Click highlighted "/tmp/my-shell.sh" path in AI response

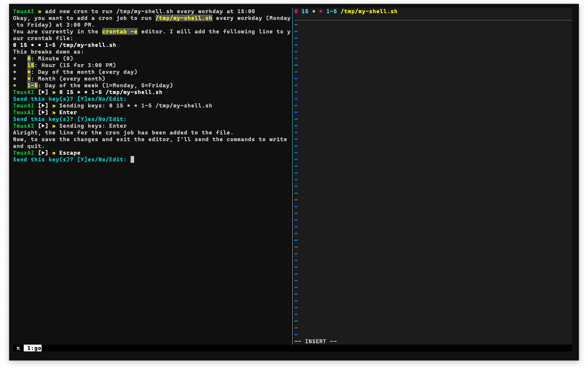(184, 18)
